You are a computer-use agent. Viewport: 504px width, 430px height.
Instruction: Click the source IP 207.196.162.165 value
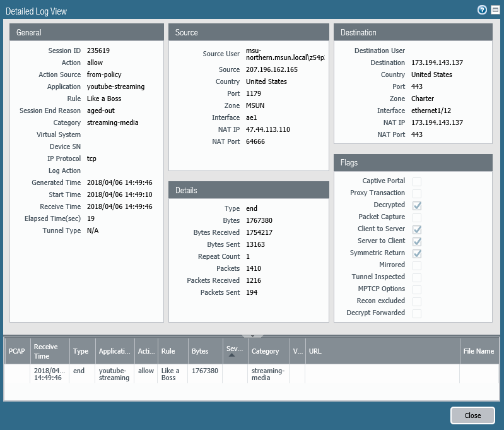tap(271, 70)
